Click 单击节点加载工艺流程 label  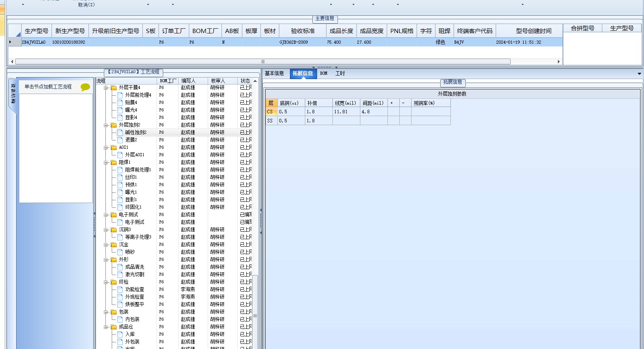(48, 87)
